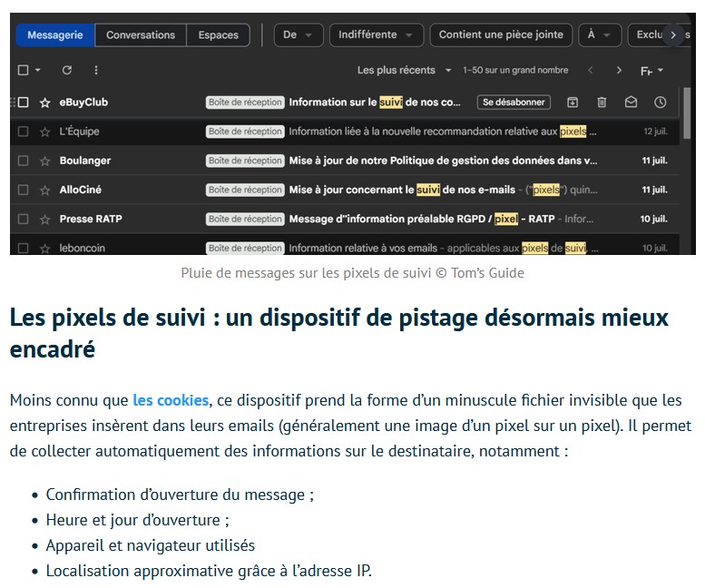
Task: Click the refresh mail icon
Action: [67, 70]
